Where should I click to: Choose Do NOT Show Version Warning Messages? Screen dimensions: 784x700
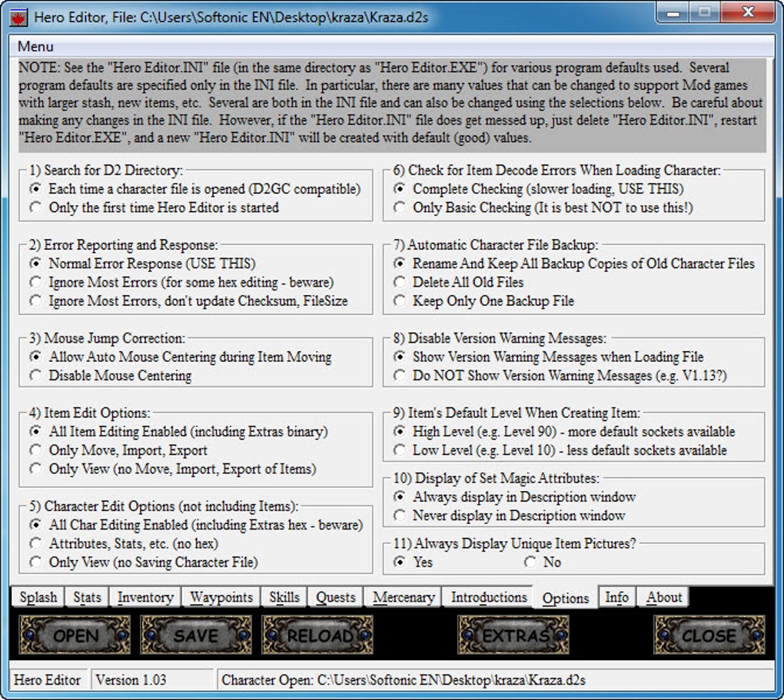point(560,376)
